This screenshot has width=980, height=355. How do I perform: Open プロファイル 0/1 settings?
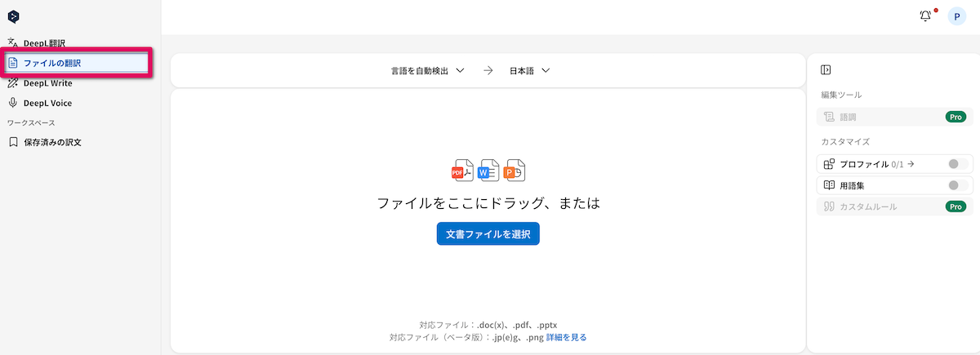(x=877, y=164)
